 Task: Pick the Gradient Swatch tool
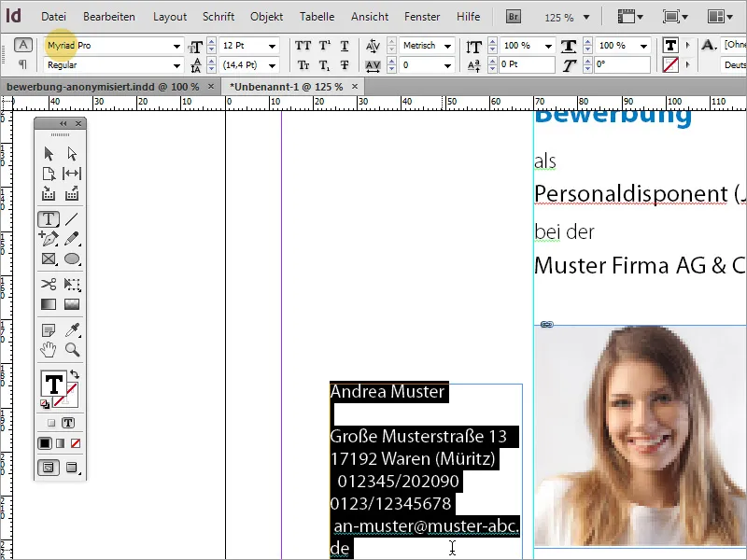(x=49, y=304)
